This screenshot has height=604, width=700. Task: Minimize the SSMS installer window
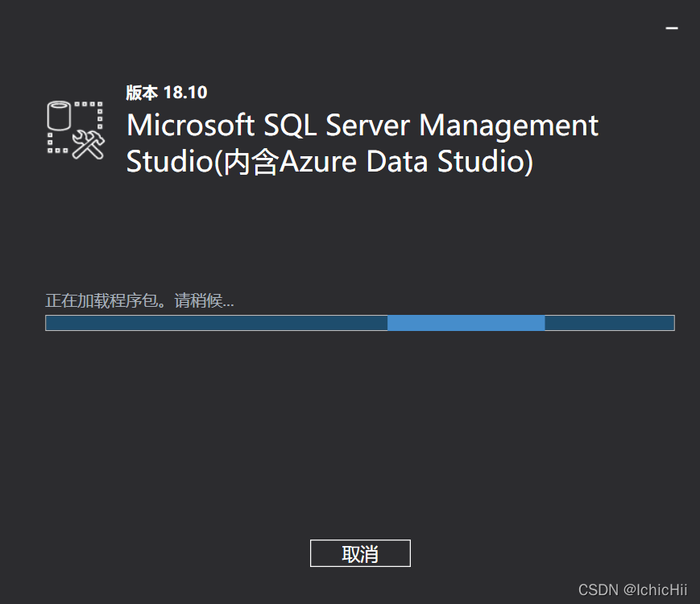coord(672,27)
